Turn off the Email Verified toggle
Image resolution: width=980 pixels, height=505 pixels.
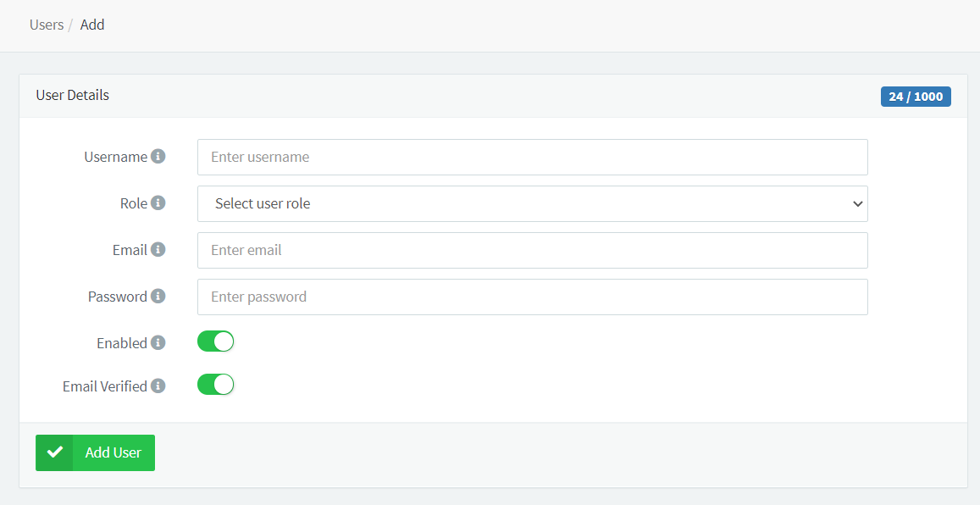(215, 385)
